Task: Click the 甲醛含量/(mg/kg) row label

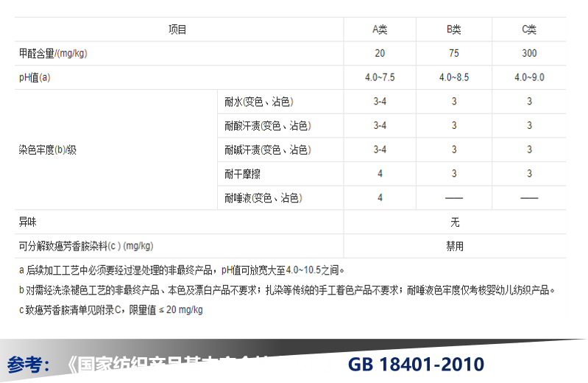Action: (x=57, y=54)
